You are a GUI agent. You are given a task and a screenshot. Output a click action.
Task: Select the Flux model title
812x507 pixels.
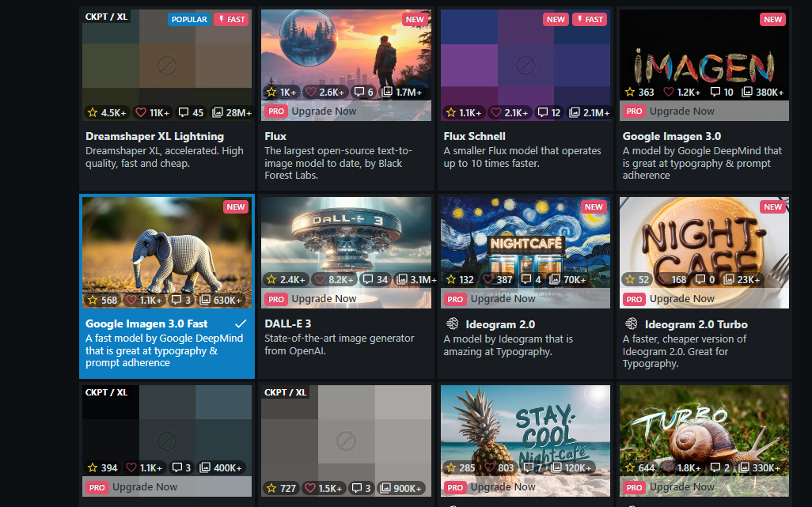[x=275, y=136]
